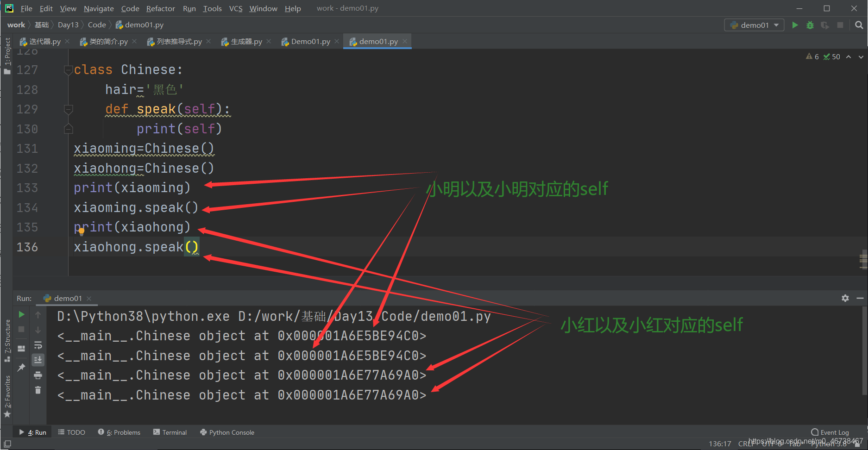868x450 pixels.
Task: Go to next highlighted error arrow
Action: coord(861,57)
